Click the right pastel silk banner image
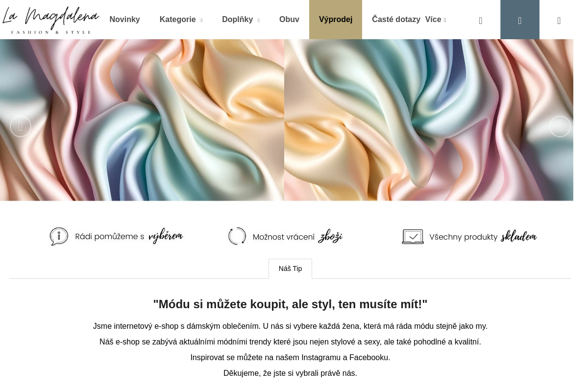 pyautogui.click(x=429, y=120)
